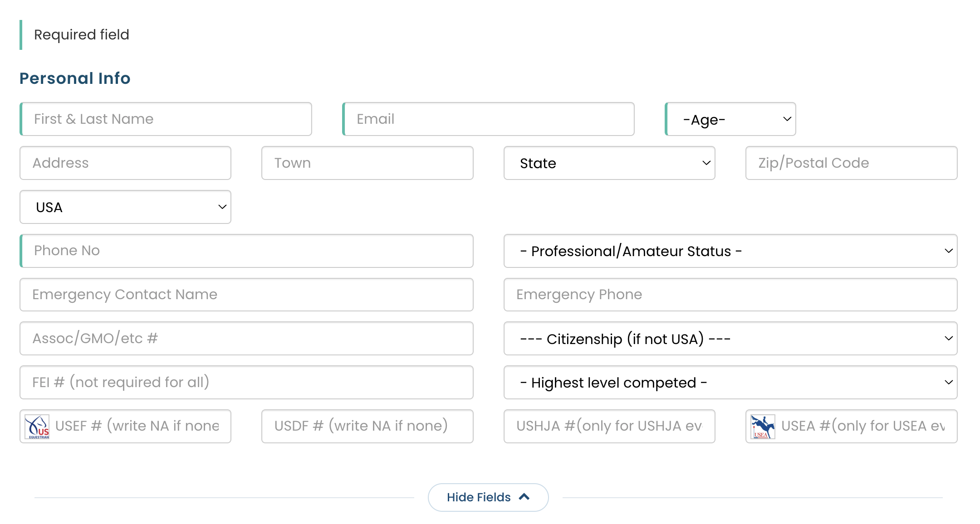The width and height of the screenshot is (980, 524).
Task: Expand Highest level competed dropdown
Action: pos(730,383)
